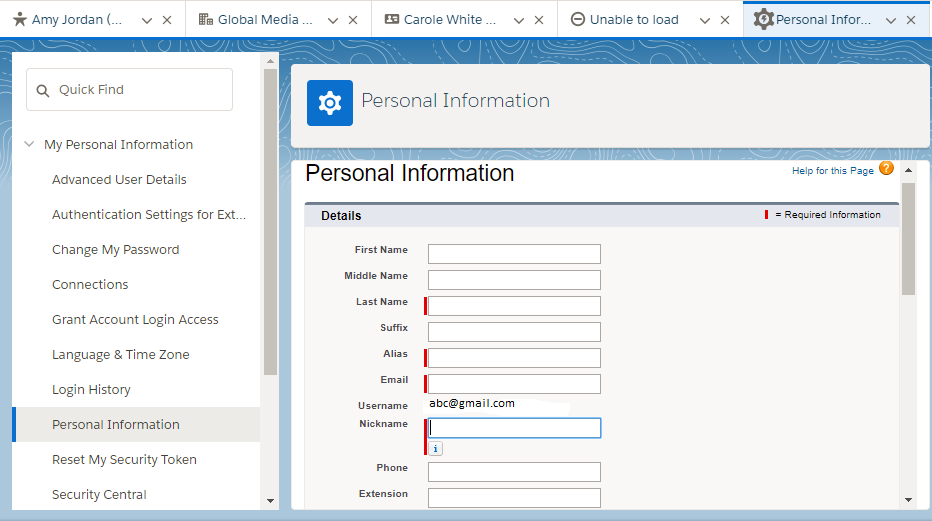Open Security Central in sidebar

99,494
